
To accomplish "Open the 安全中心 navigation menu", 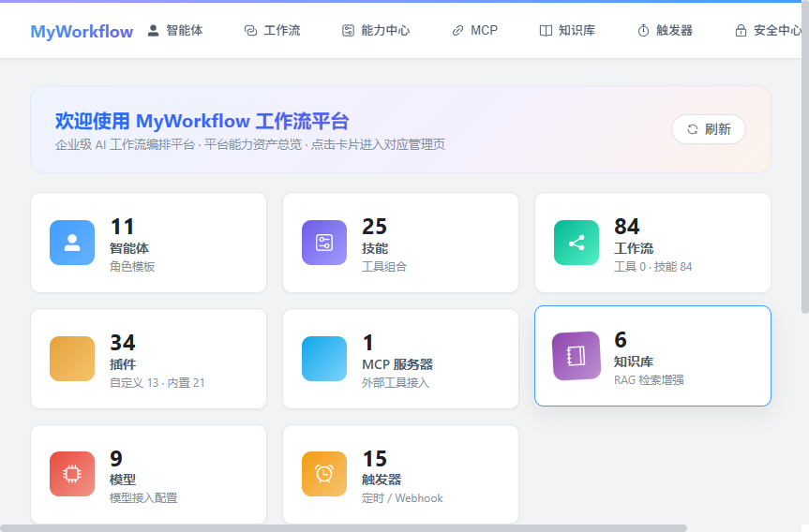I will tap(769, 30).
